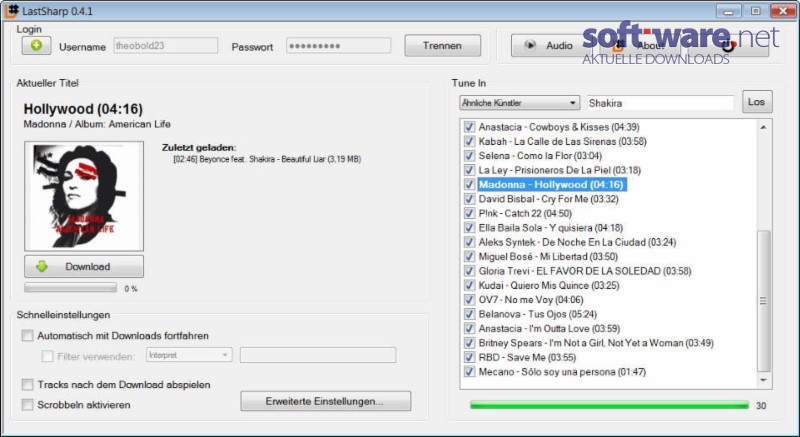
Task: Select David Bisbal - Cry For Me
Action: pos(548,199)
